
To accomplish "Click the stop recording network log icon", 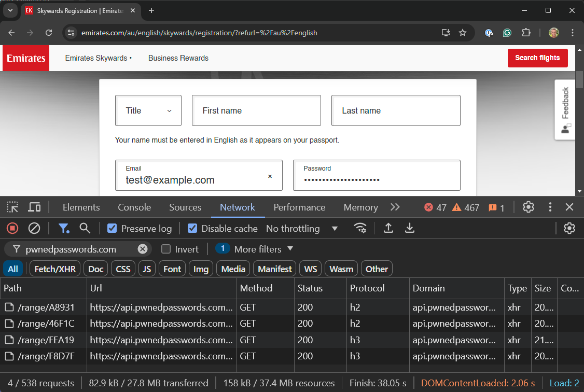I will point(12,228).
